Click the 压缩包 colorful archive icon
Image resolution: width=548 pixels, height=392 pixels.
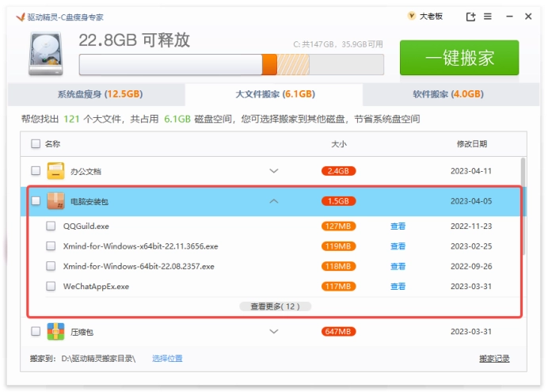(x=55, y=331)
